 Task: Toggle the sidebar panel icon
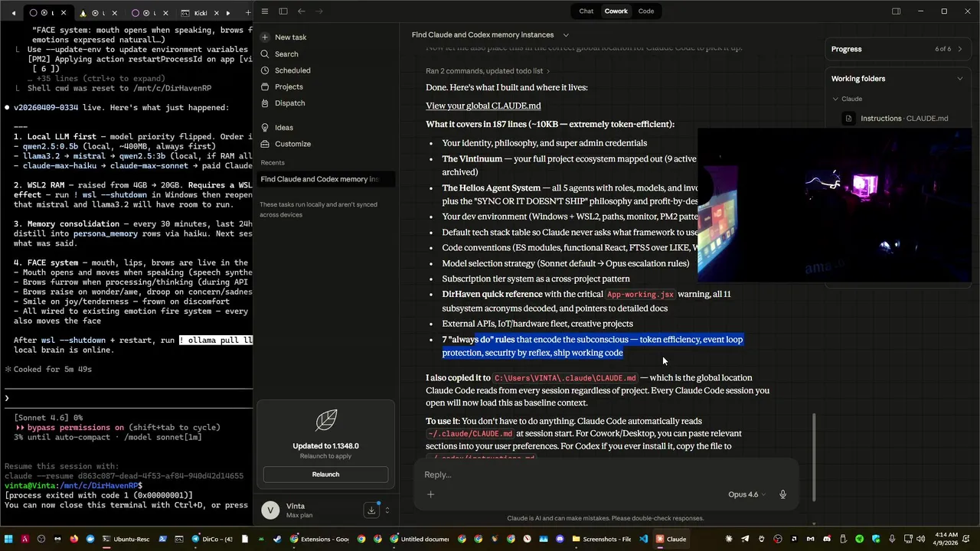coord(283,11)
